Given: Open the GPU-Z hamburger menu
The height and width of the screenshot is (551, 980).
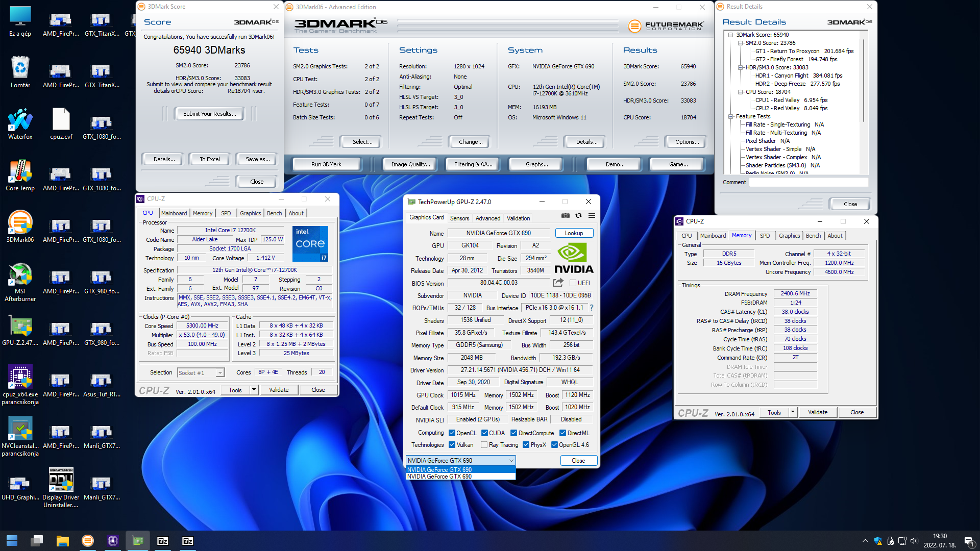Looking at the screenshot, I should point(592,216).
